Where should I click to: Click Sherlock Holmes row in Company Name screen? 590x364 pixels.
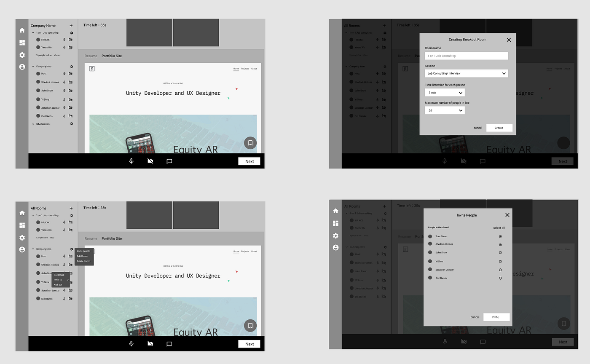[54, 82]
